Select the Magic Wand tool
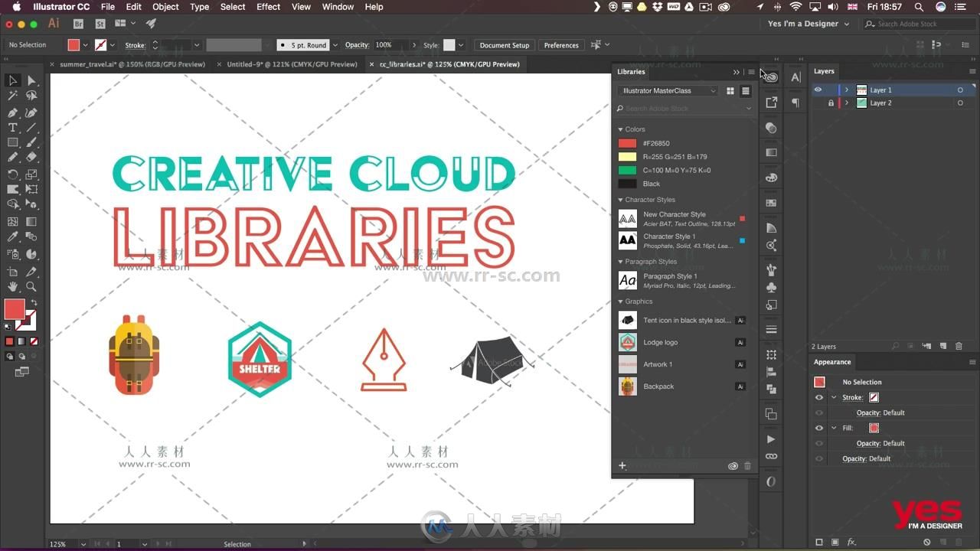The width and height of the screenshot is (980, 551). [x=13, y=96]
